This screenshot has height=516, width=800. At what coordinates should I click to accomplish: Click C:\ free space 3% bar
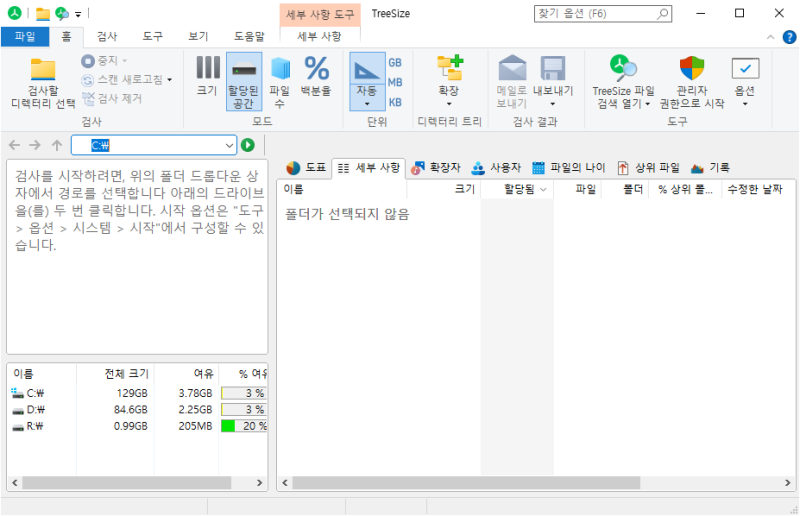click(x=244, y=393)
